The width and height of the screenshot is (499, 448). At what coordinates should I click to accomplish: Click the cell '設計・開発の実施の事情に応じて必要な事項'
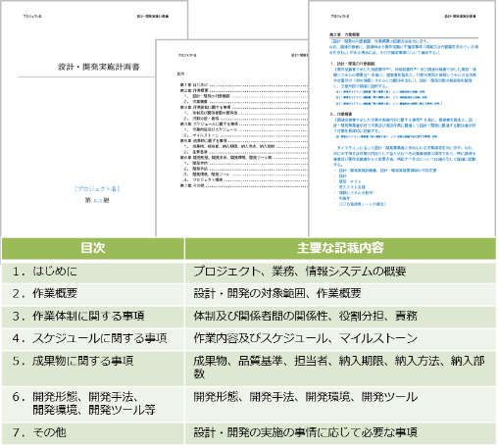point(340,433)
